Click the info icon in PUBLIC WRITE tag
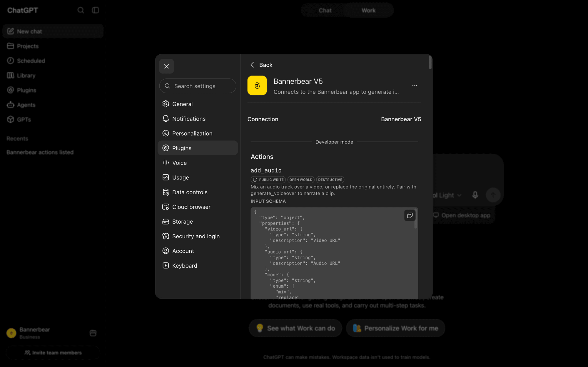The width and height of the screenshot is (588, 367). (x=255, y=180)
